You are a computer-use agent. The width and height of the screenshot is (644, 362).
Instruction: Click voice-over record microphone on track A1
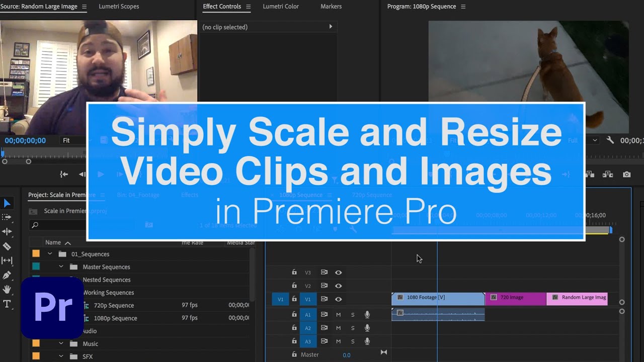pyautogui.click(x=367, y=314)
